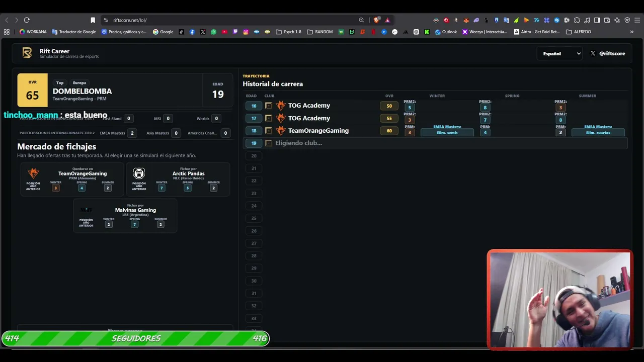The width and height of the screenshot is (644, 362).
Task: Click the SEGUIDORES follower goal bar
Action: click(x=135, y=338)
